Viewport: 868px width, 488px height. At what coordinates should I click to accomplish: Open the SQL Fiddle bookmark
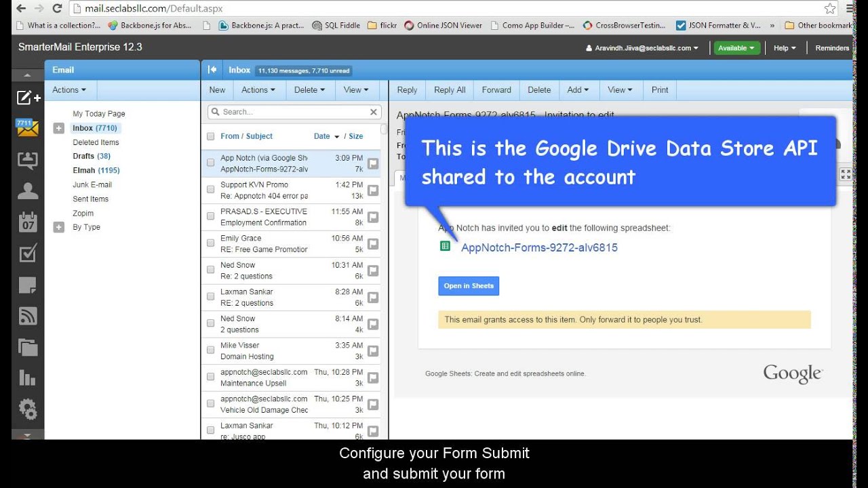(336, 26)
